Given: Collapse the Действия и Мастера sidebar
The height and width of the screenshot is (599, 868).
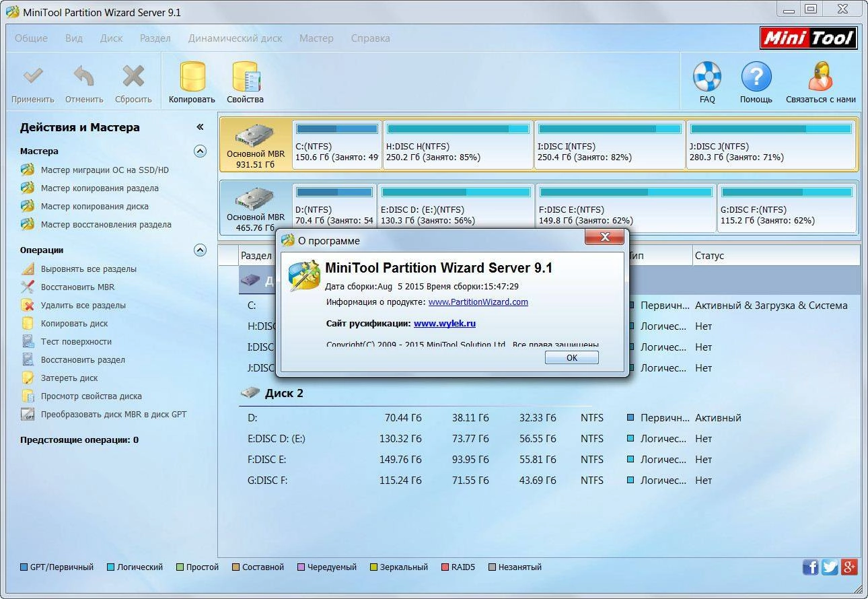Looking at the screenshot, I should (x=200, y=127).
